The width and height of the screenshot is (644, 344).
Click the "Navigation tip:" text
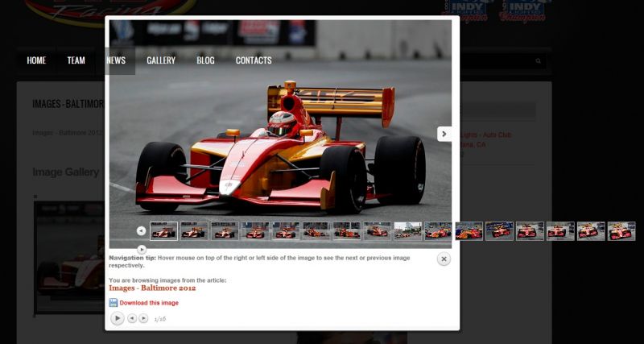pos(132,258)
